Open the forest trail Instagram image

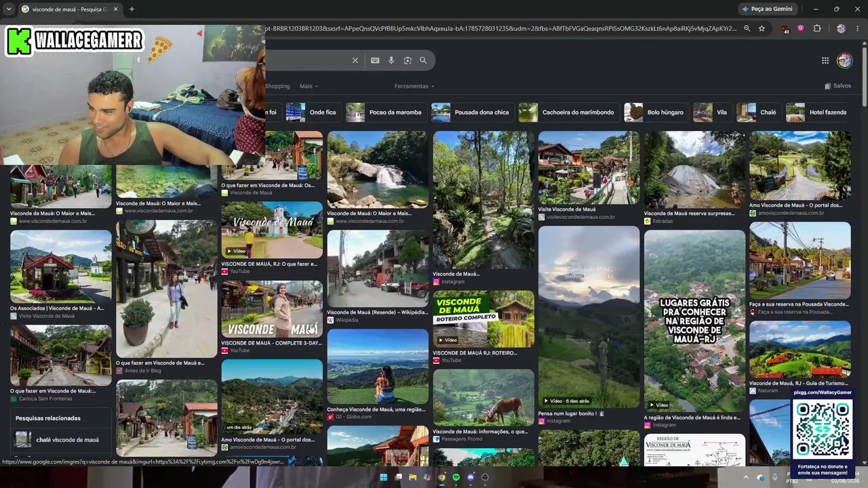point(484,200)
